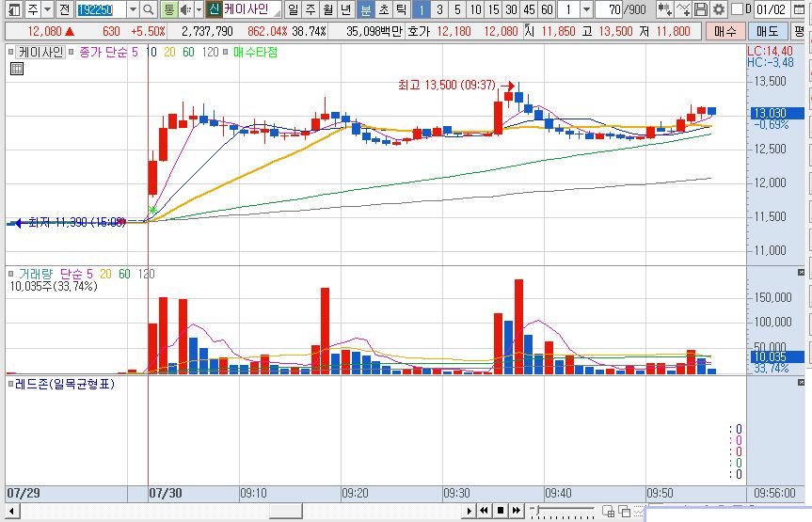
Task: Click the 거래량 volume legend label
Action: (36, 274)
